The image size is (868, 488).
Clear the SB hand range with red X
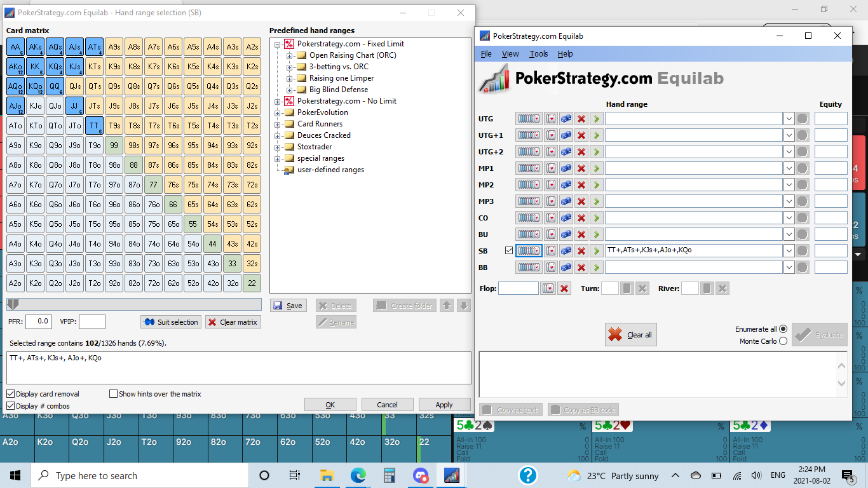click(581, 251)
